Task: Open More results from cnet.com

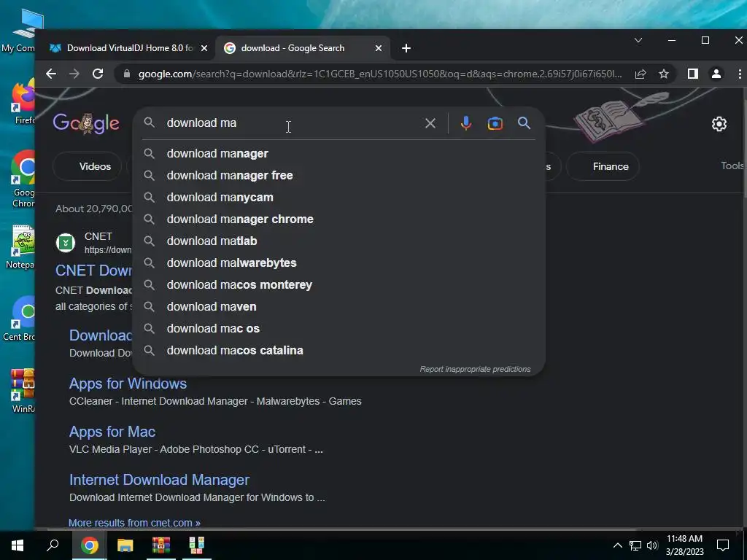Action: pyautogui.click(x=134, y=523)
